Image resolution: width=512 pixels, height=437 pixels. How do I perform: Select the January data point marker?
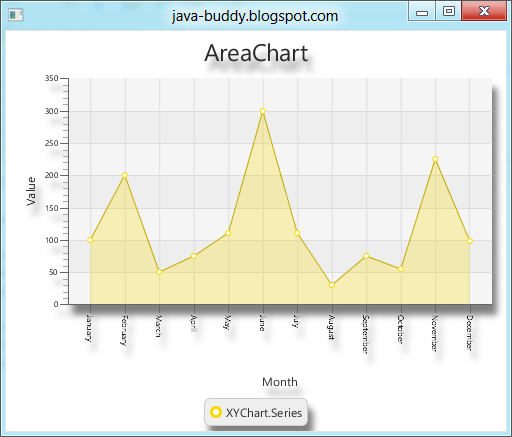click(90, 240)
